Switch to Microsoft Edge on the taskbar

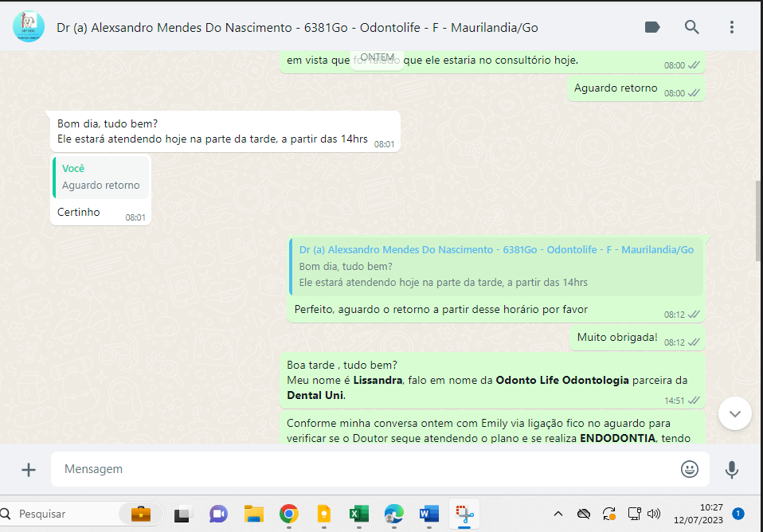393,514
